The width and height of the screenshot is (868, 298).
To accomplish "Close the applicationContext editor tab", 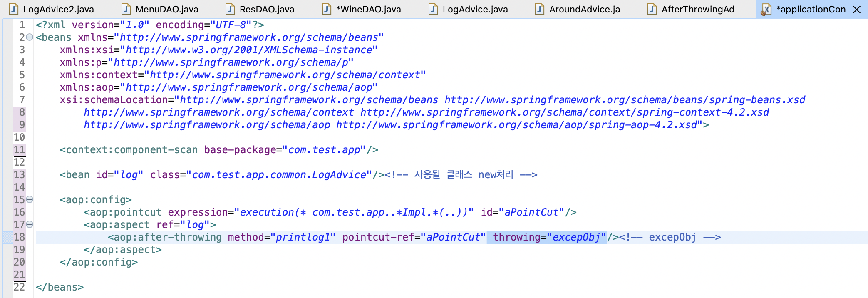I will tap(857, 9).
